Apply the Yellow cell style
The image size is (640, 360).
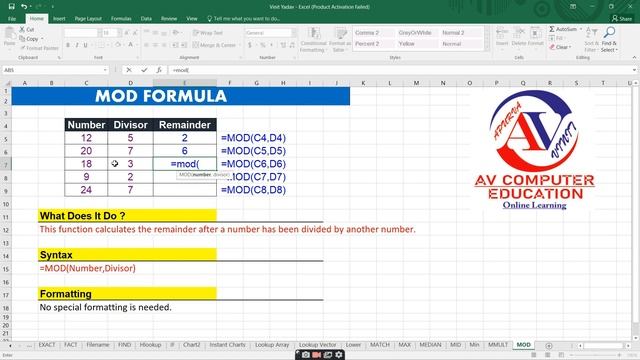coord(416,44)
